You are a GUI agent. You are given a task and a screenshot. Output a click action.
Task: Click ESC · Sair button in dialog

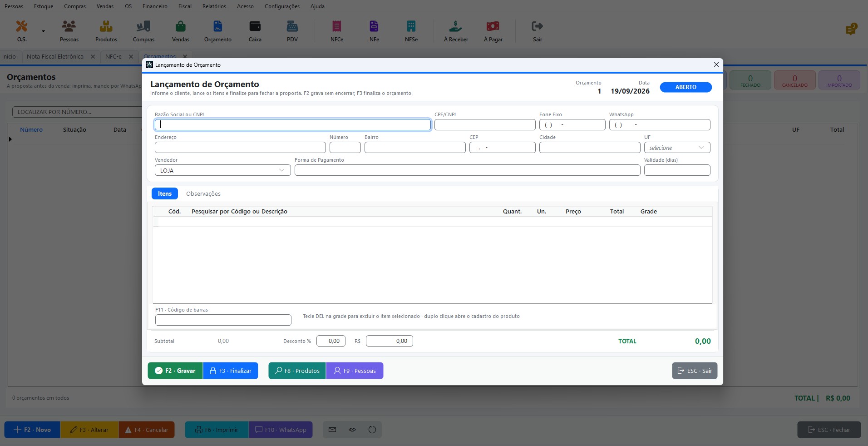pos(695,371)
